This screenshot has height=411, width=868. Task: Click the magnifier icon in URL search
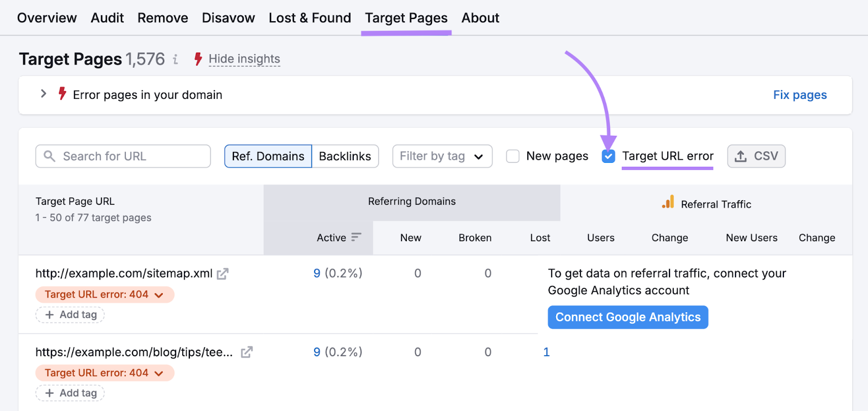[49, 156]
